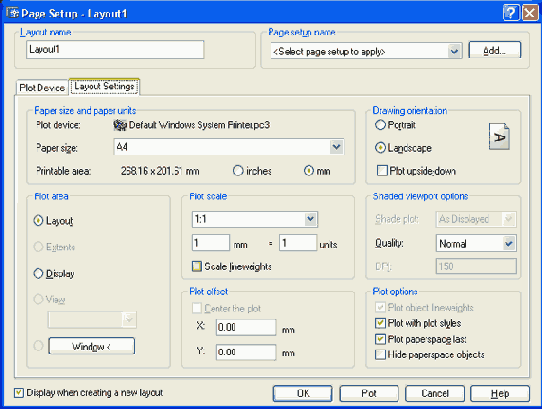
Task: Click the Add... button
Action: (x=495, y=50)
